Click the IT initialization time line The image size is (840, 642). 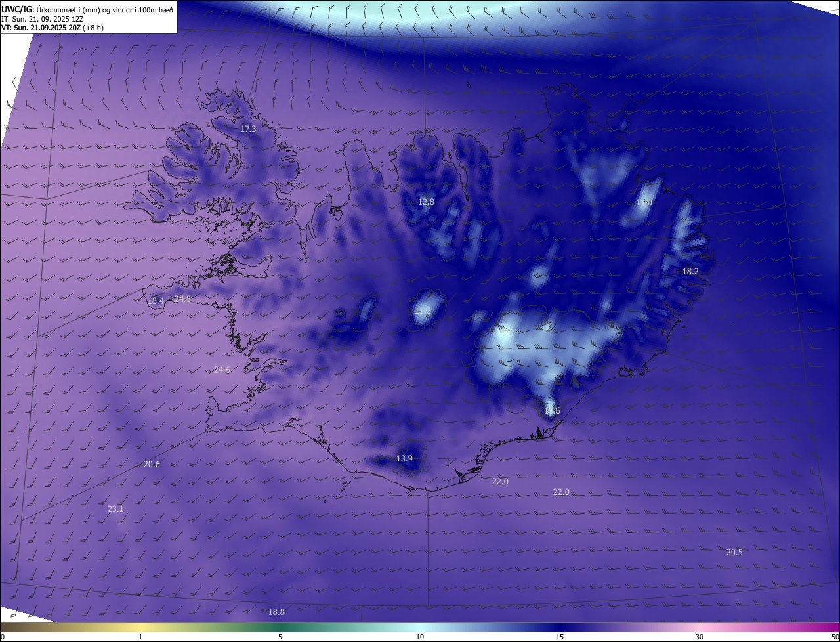point(42,19)
